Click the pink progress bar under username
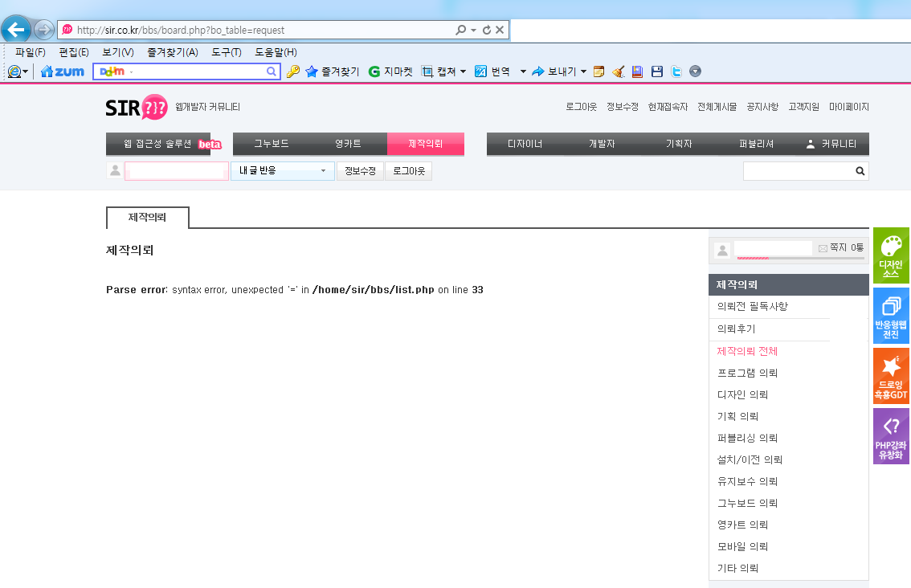The height and width of the screenshot is (588, 911). point(753,259)
